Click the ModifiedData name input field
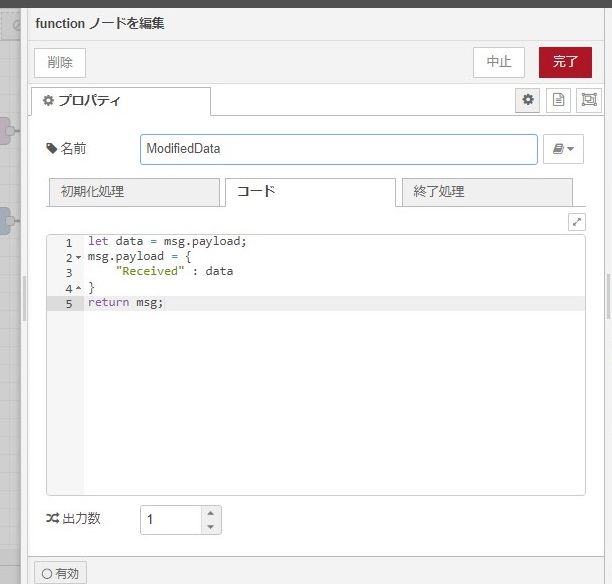The image size is (612, 584). pyautogui.click(x=339, y=149)
